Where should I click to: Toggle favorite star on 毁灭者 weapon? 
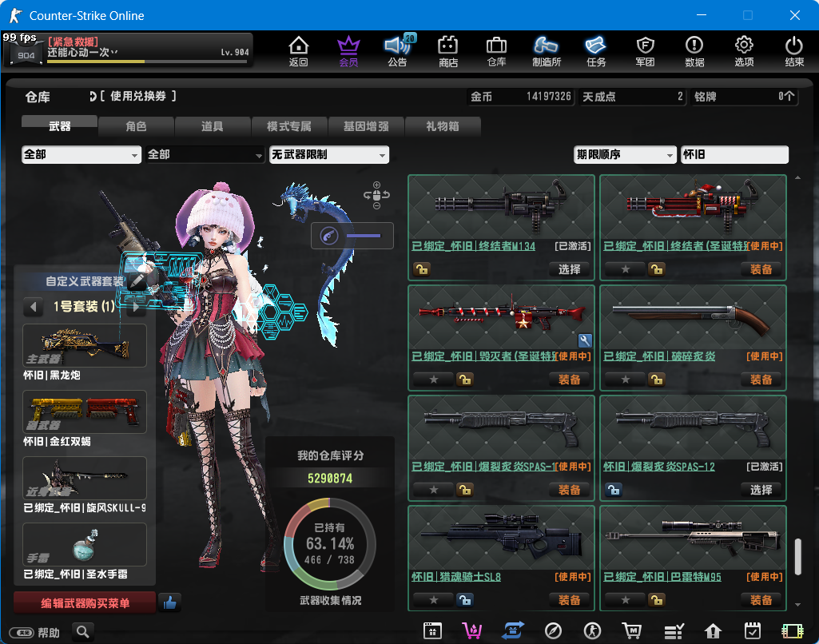(x=434, y=380)
